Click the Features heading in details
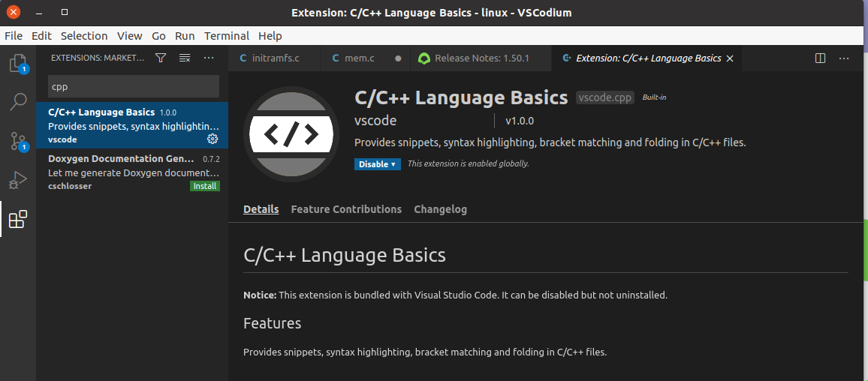Viewport: 868px width, 381px height. point(273,323)
